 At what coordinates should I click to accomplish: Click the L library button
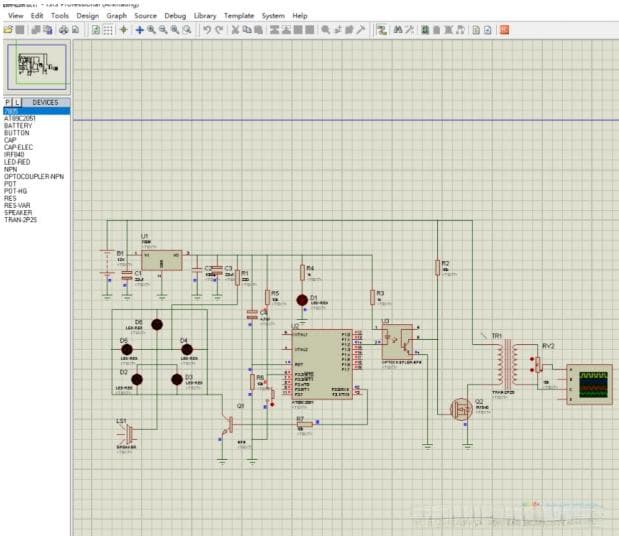[17, 102]
